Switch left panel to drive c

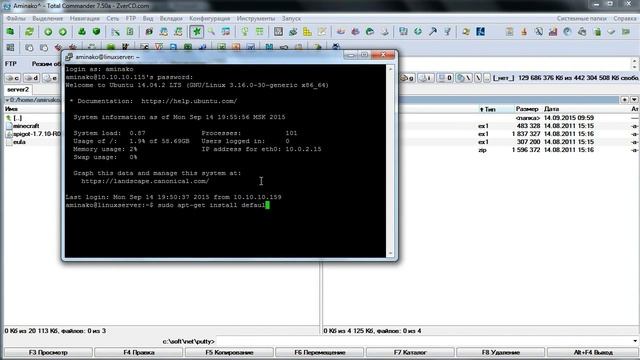click(x=13, y=78)
